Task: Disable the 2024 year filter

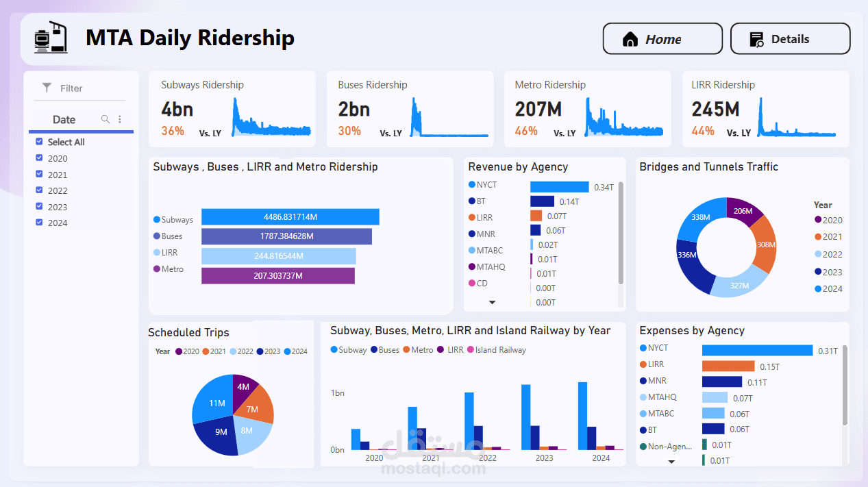Action: click(39, 223)
